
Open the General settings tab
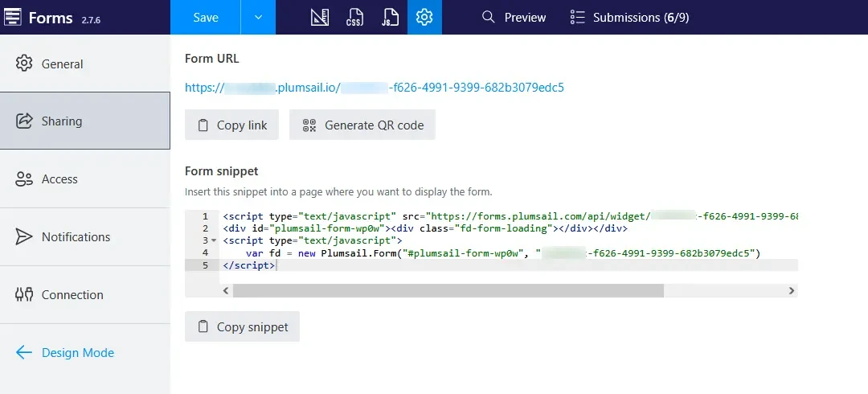84,64
